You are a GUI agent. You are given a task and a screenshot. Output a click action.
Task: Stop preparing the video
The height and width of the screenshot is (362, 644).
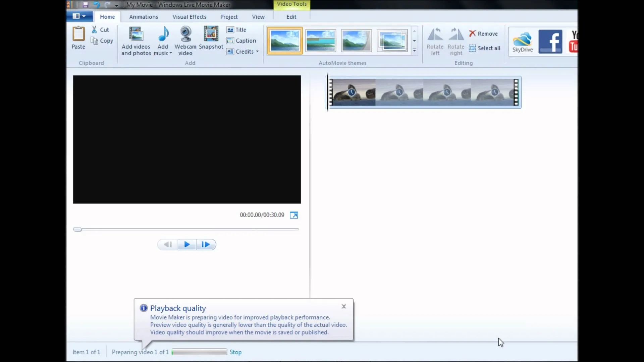tap(235, 352)
